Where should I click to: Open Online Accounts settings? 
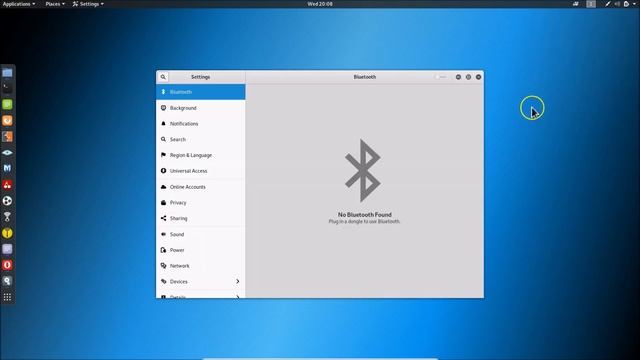click(200, 187)
